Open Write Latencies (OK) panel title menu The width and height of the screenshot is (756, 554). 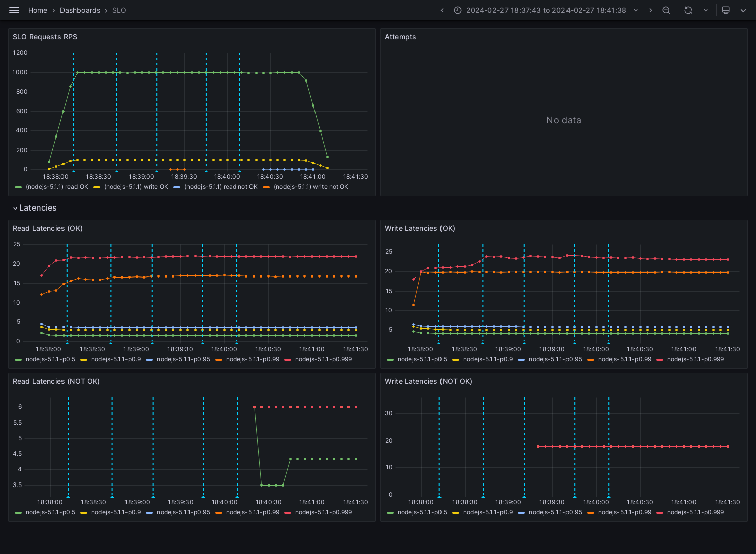click(x=420, y=228)
